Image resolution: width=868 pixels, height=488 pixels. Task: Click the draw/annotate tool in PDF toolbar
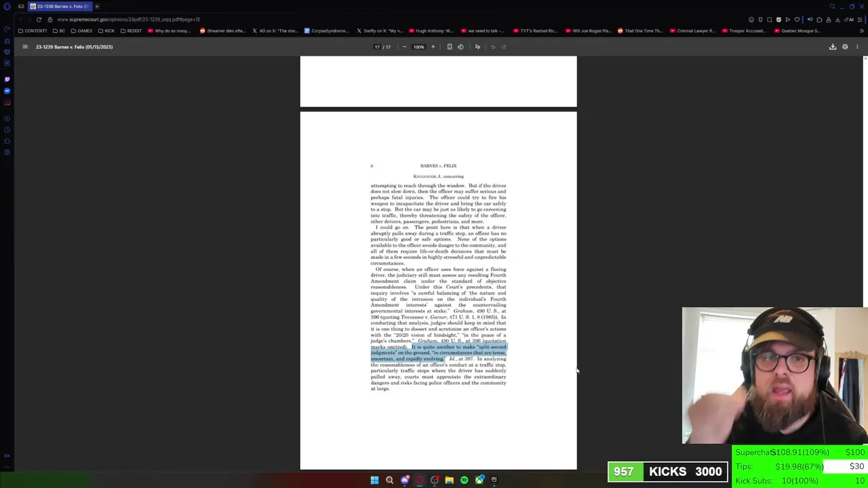click(x=477, y=47)
